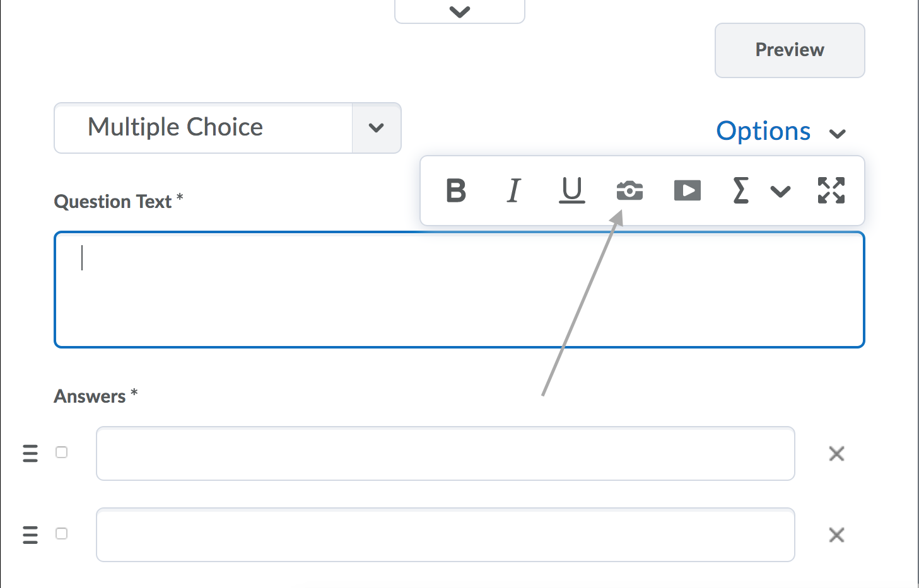The image size is (919, 588).
Task: Apply italic formatting to question text
Action: pos(514,190)
